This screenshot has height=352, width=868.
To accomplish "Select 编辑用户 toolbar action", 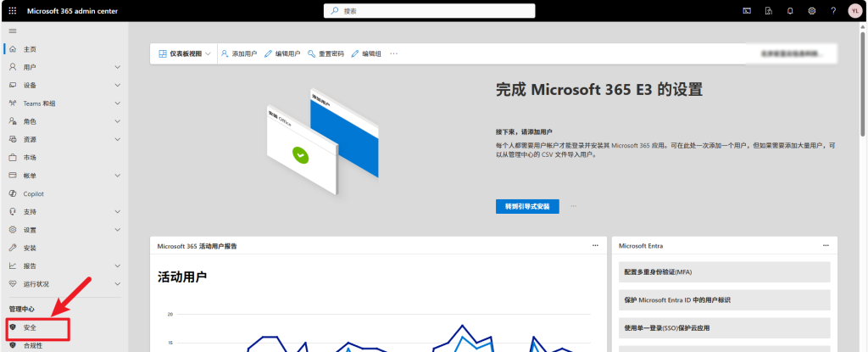I will (x=282, y=53).
